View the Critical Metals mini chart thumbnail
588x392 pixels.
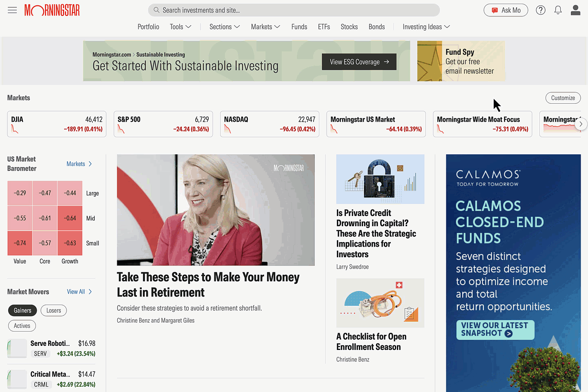click(x=17, y=379)
